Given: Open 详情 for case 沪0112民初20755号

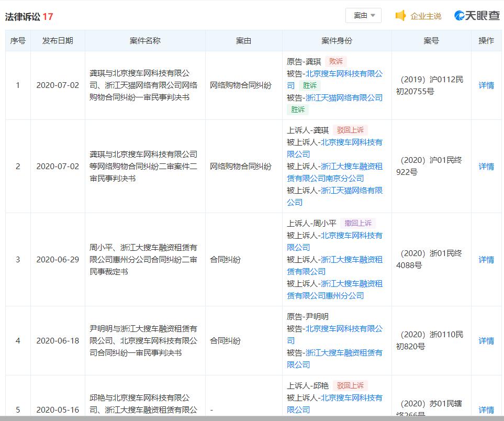Looking at the screenshot, I should (486, 85).
